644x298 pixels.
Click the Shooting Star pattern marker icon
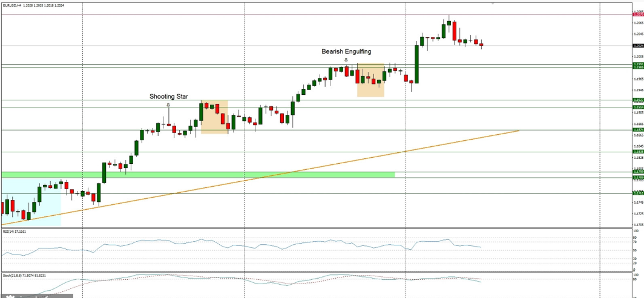coord(169,105)
